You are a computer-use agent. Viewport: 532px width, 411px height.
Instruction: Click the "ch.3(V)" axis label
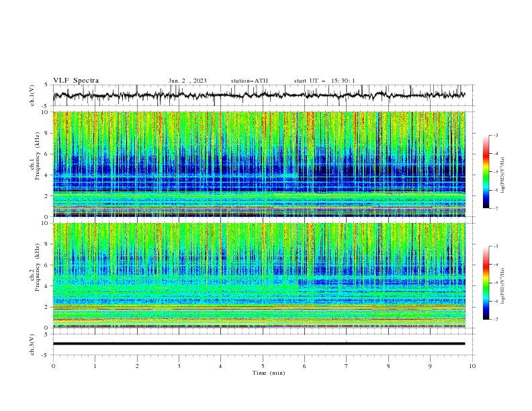(32, 345)
